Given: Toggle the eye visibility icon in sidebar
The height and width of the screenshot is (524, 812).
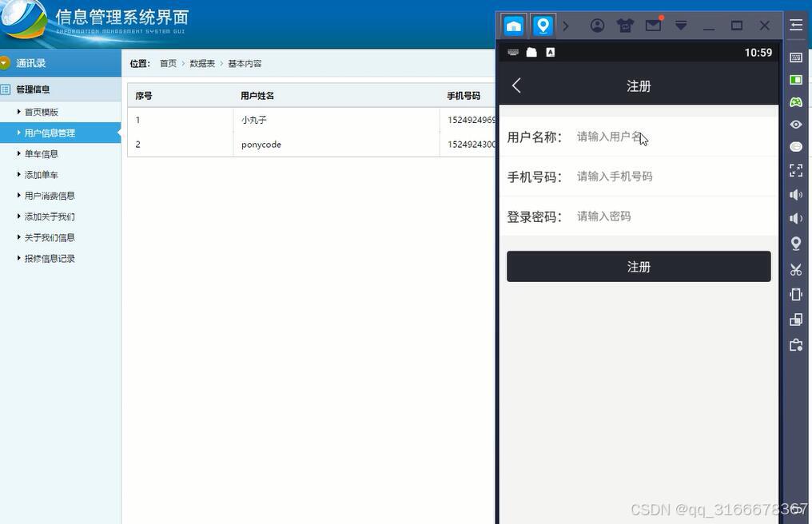Looking at the screenshot, I should 796,125.
